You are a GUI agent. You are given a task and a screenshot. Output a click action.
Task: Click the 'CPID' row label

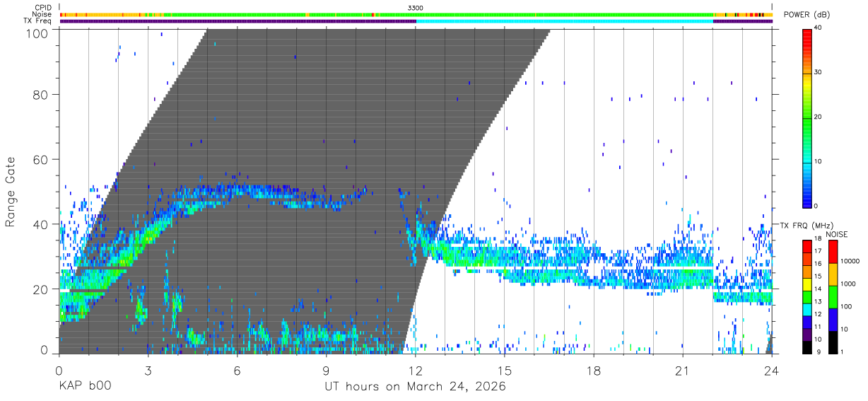[x=42, y=7]
